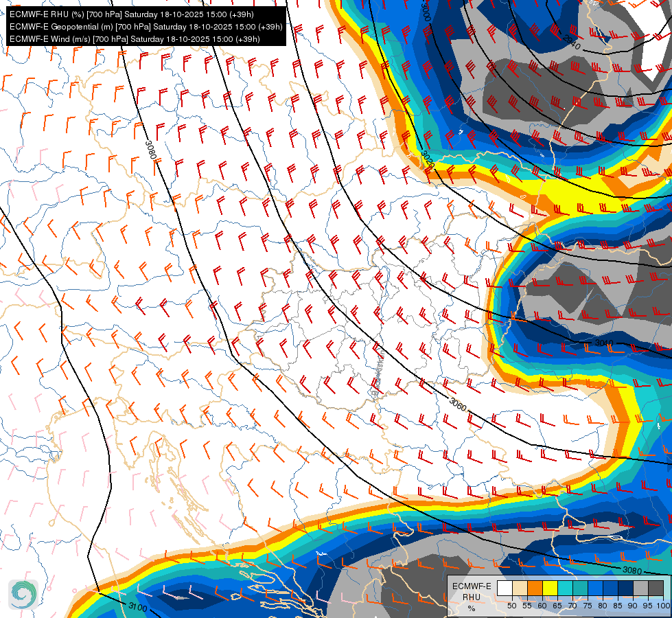Click the legend tick value 55

(x=527, y=606)
